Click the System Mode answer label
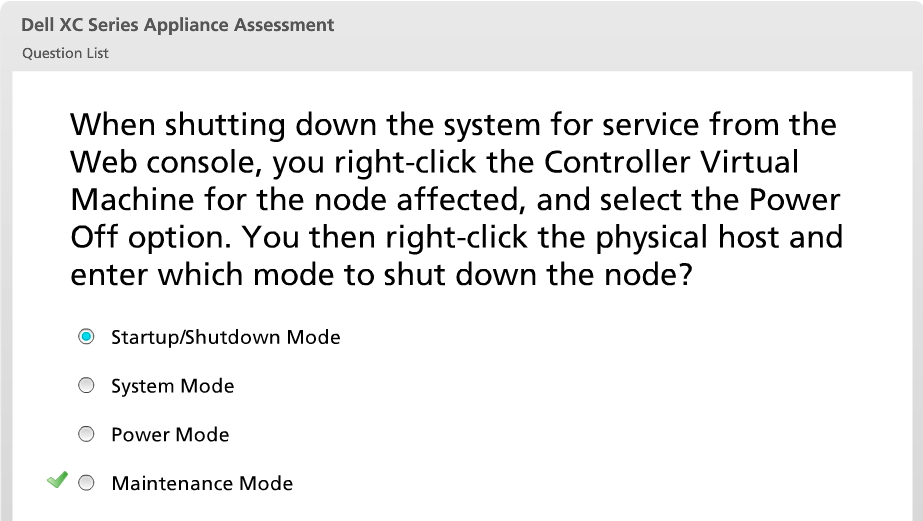 pyautogui.click(x=172, y=386)
